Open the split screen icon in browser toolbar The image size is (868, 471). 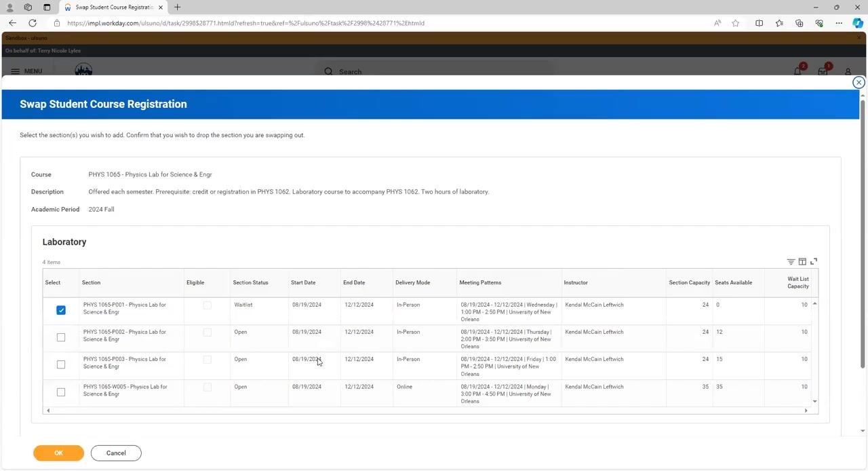point(759,23)
